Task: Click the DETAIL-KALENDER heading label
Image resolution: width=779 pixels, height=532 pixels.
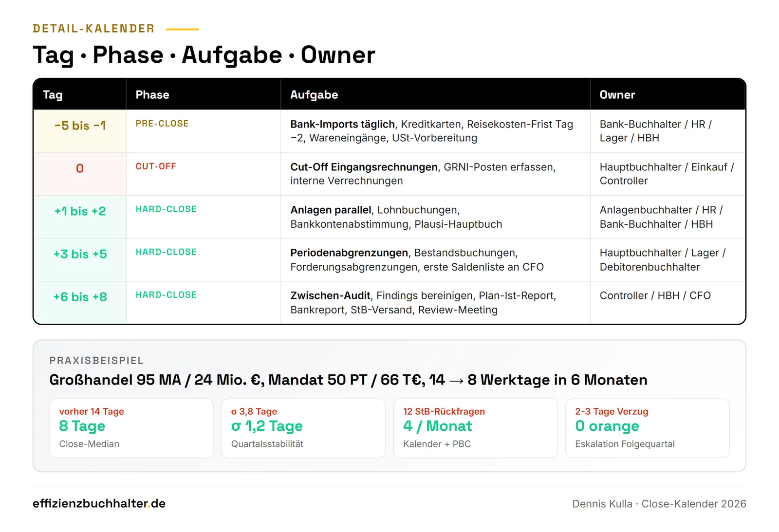Action: [93, 29]
